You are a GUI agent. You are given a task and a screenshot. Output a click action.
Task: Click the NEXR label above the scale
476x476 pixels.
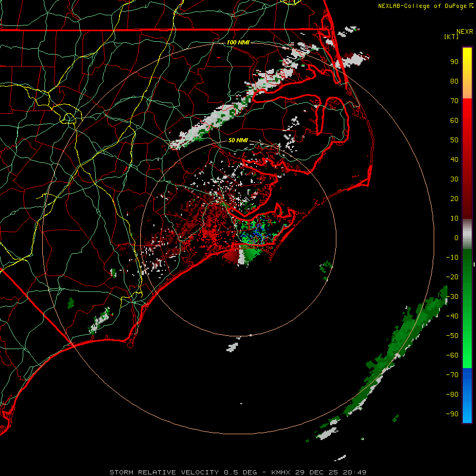point(465,32)
